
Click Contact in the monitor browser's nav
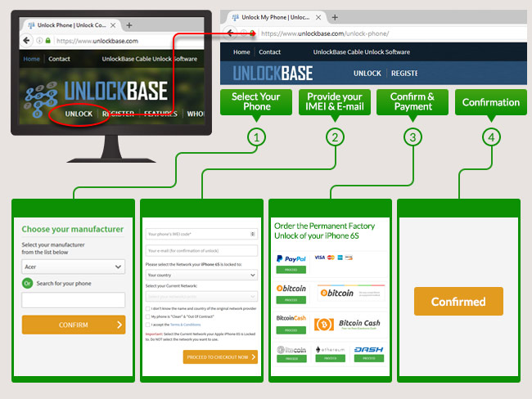click(x=59, y=59)
